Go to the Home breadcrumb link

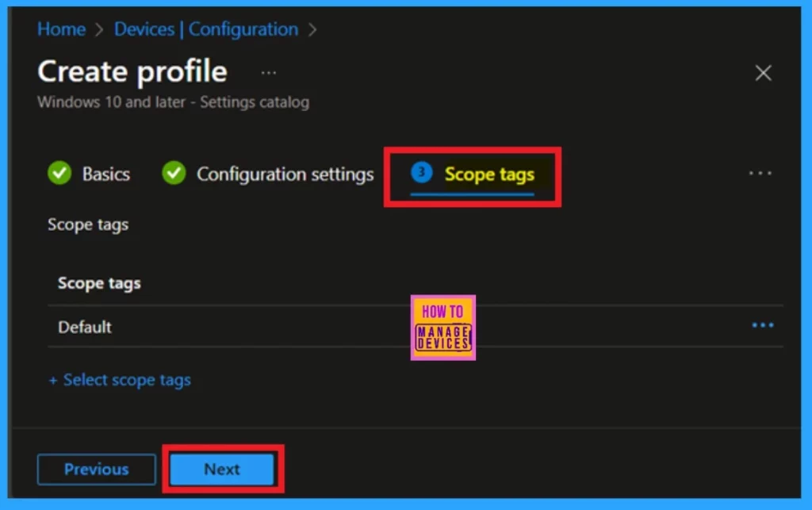(x=61, y=29)
